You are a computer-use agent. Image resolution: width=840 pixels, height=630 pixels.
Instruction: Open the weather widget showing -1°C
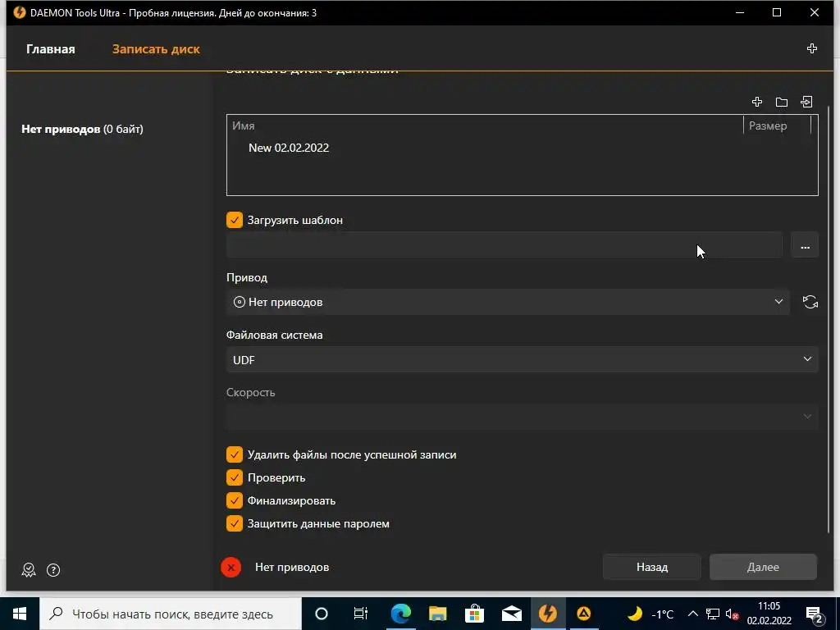pos(651,614)
